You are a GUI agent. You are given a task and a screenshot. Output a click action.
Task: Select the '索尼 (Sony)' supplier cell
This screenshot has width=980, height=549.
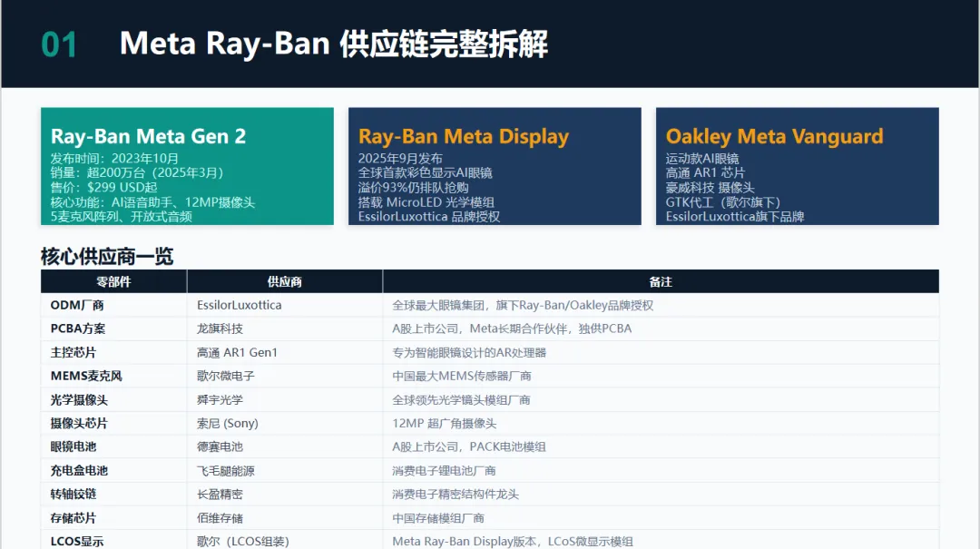point(284,423)
